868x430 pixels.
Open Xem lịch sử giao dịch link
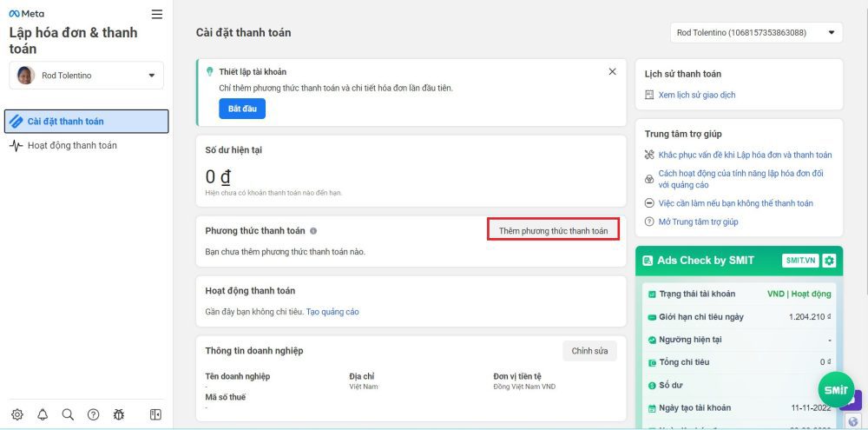pyautogui.click(x=697, y=96)
